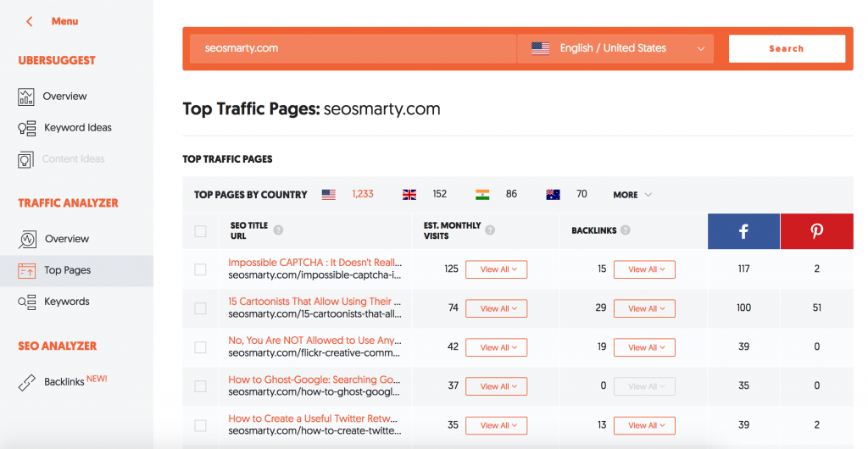Open backlinks View All for Impossible CAPTCHA

[644, 269]
